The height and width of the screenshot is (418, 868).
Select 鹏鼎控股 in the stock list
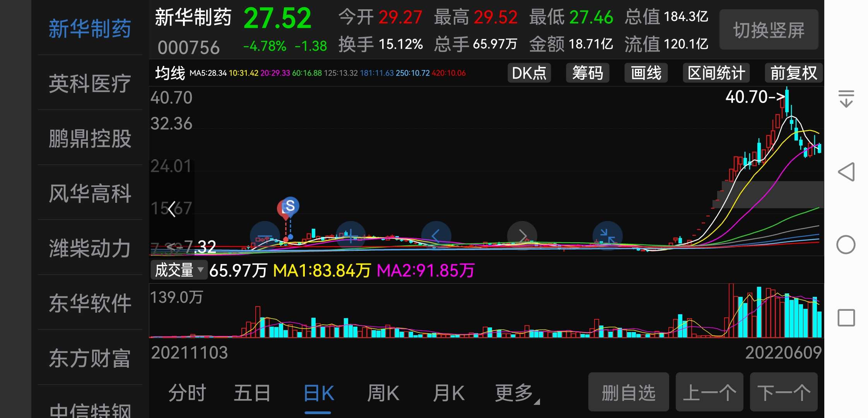[90, 138]
